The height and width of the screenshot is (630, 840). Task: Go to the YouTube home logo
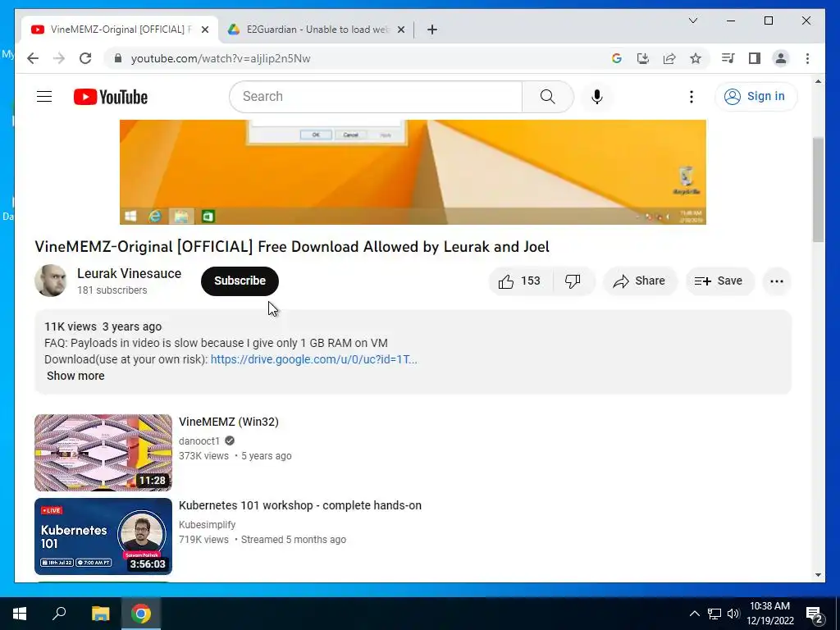111,97
